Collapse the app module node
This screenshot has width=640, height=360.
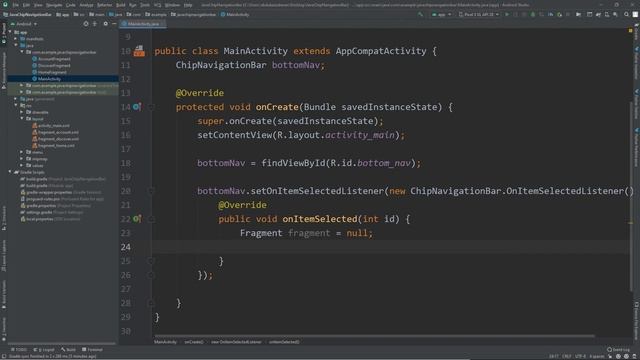[10, 32]
